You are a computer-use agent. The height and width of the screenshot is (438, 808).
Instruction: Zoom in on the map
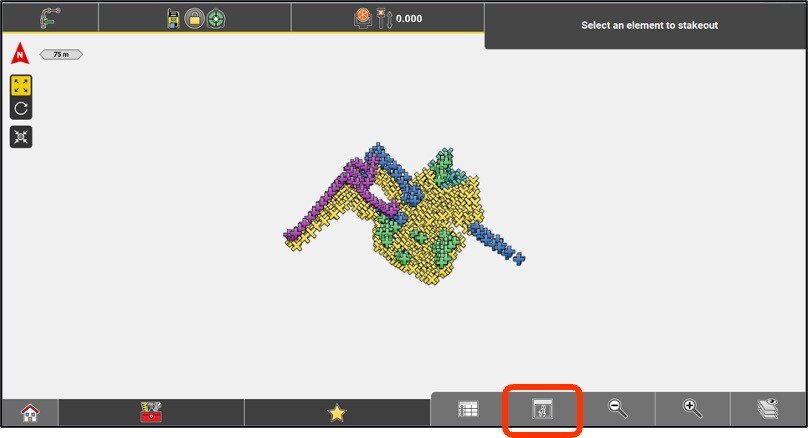693,409
